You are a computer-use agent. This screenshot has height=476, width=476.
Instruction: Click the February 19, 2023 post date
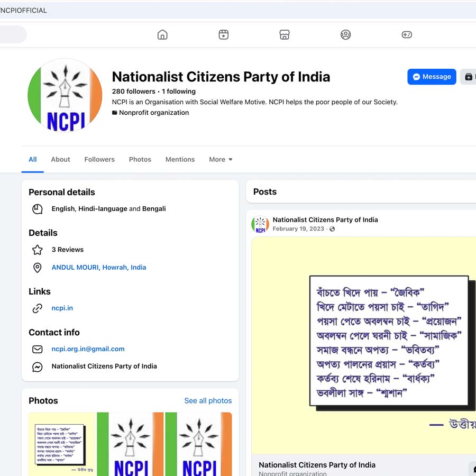298,228
